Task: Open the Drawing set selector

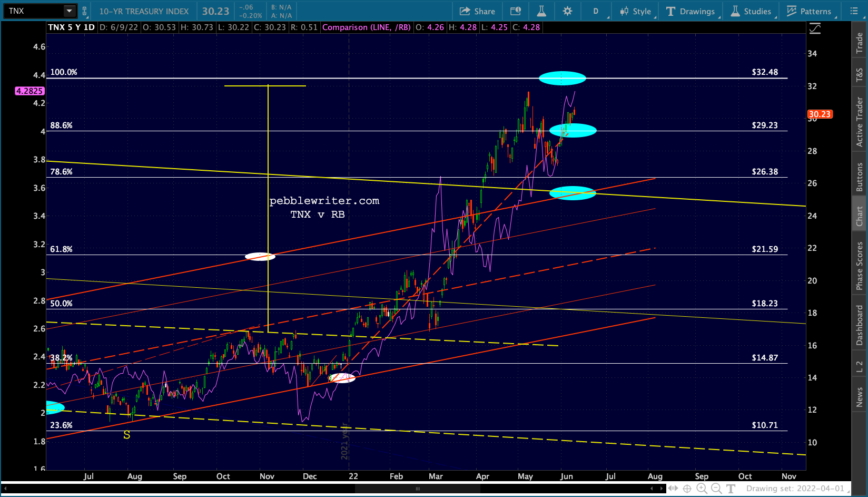Action: click(795, 489)
